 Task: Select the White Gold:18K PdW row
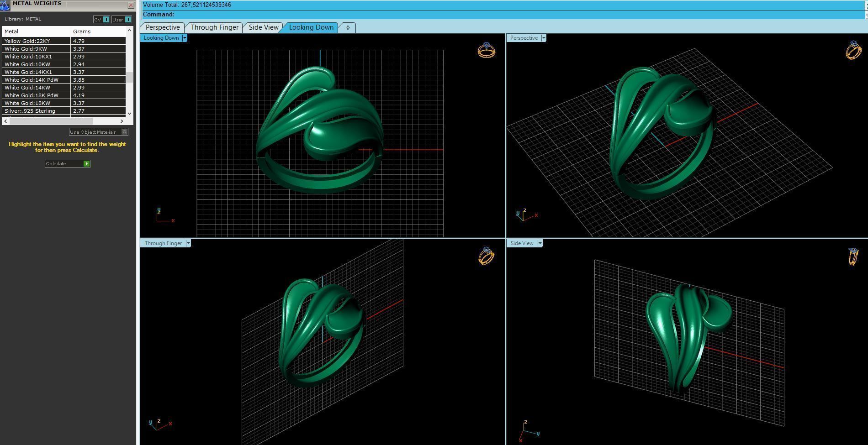(x=64, y=95)
